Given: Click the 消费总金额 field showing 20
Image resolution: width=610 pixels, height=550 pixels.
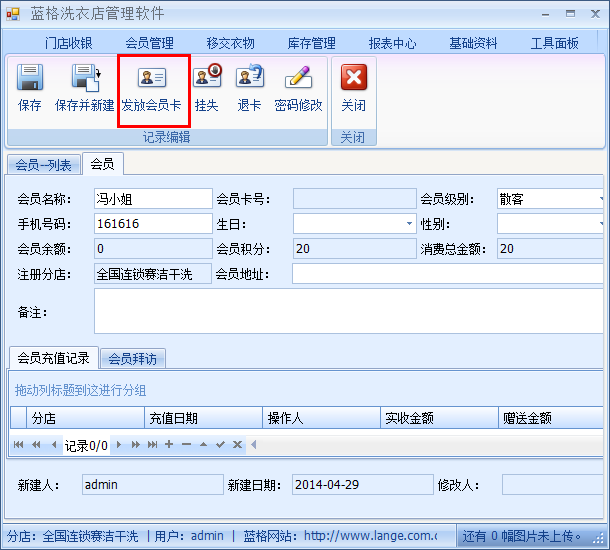Looking at the screenshot, I should 550,249.
